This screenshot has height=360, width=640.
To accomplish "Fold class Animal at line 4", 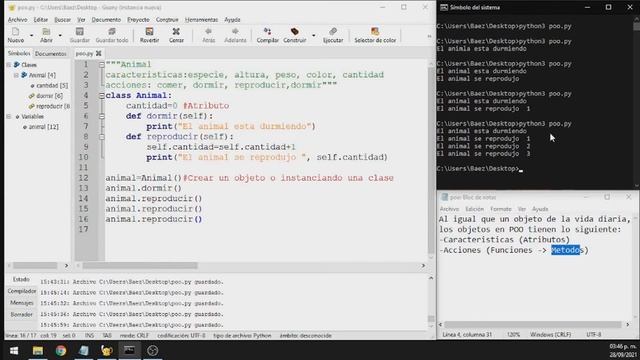I will [102, 96].
